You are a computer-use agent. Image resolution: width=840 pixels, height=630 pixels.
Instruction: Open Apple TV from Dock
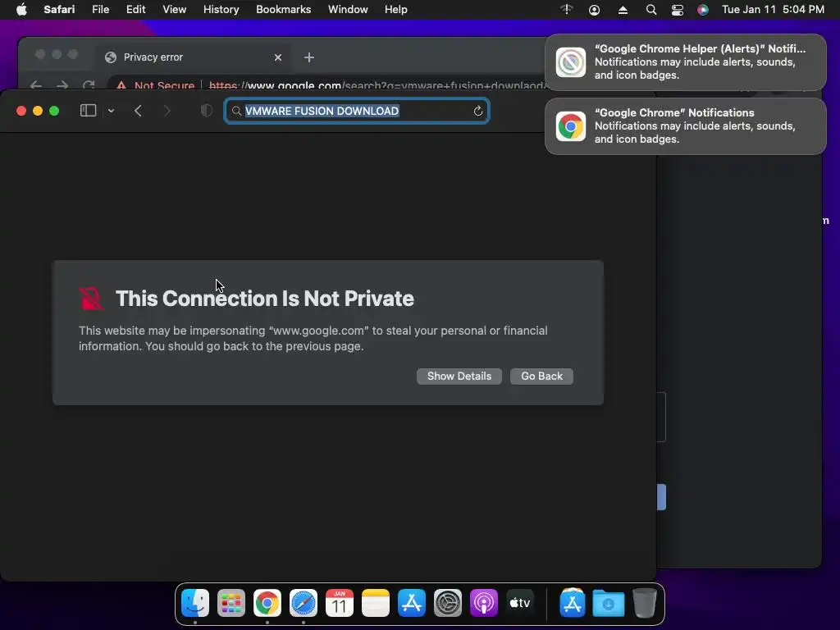(519, 603)
